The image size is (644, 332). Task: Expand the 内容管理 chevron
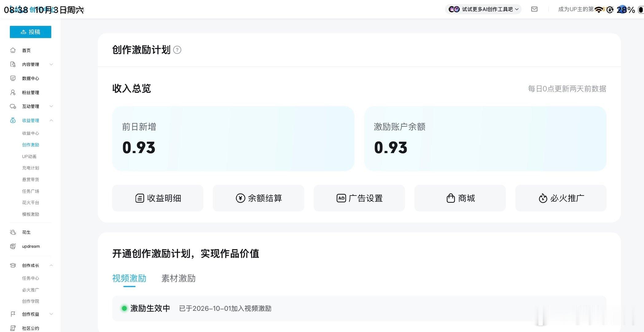(51, 64)
